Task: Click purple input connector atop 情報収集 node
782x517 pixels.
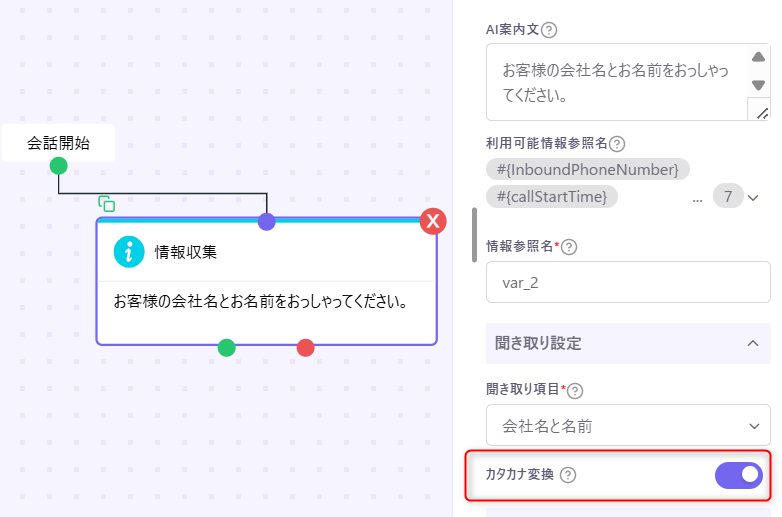Action: click(267, 221)
